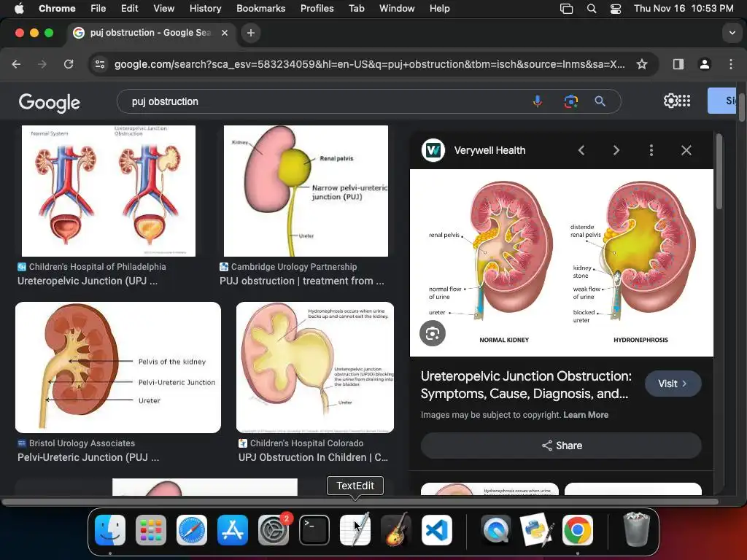This screenshot has height=560, width=747.
Task: Show next image in preview panel
Action: (616, 150)
